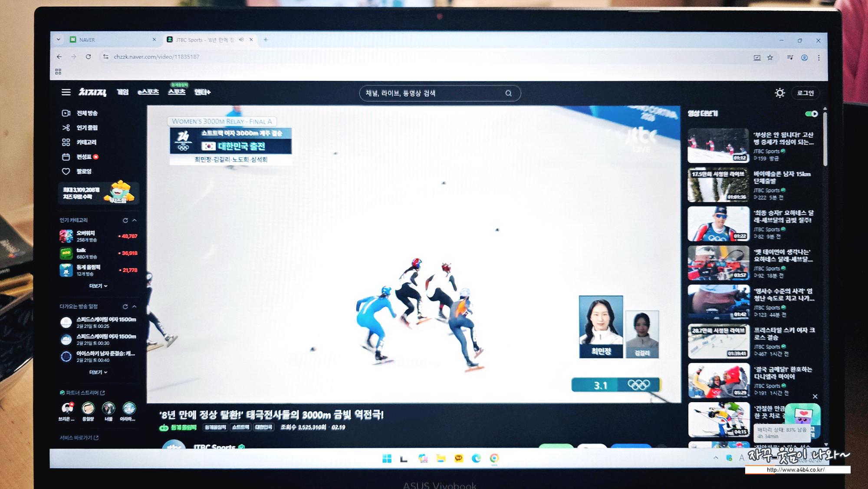Expand 더보기 under popular categories
This screenshot has width=868, height=489.
[98, 286]
